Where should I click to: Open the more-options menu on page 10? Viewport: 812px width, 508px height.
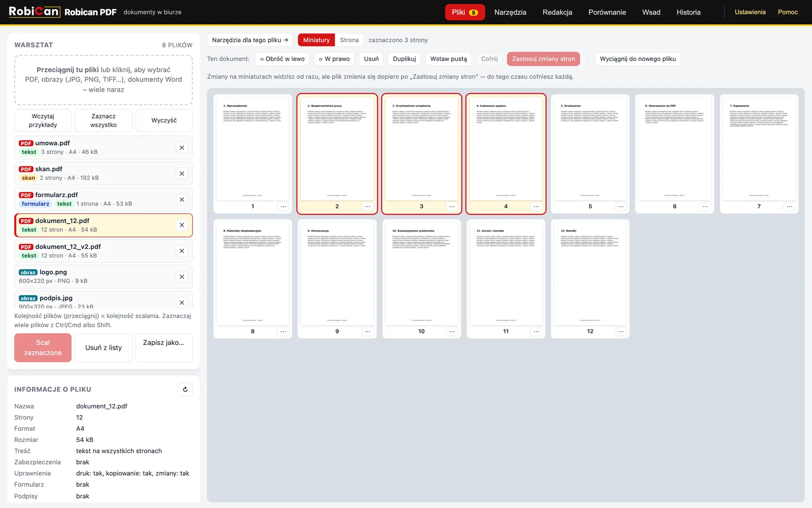click(x=452, y=331)
